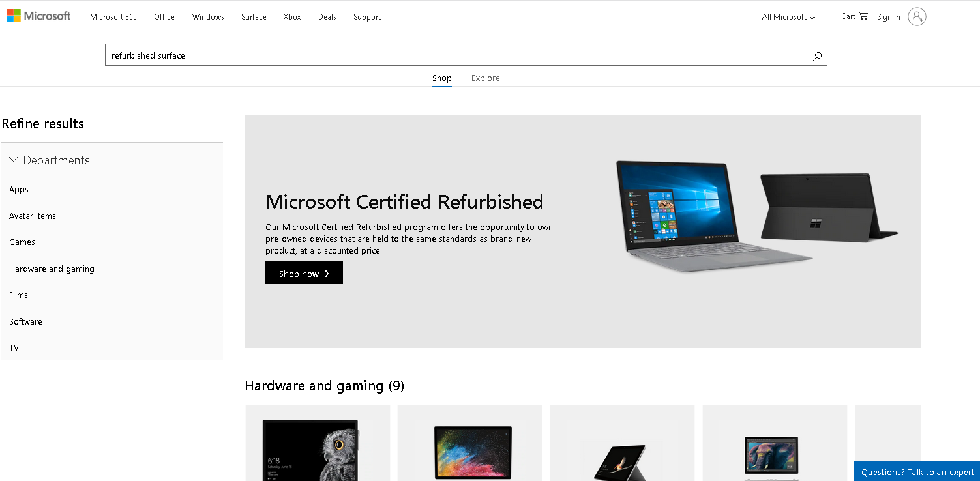Image resolution: width=980 pixels, height=481 pixels.
Task: Open the Deals navigation link
Action: pos(327,17)
